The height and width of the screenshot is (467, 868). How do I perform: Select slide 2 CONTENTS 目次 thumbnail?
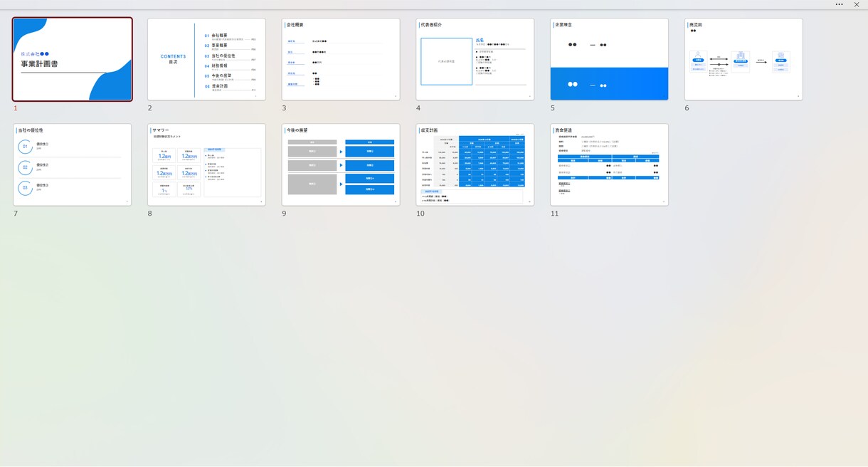click(206, 59)
